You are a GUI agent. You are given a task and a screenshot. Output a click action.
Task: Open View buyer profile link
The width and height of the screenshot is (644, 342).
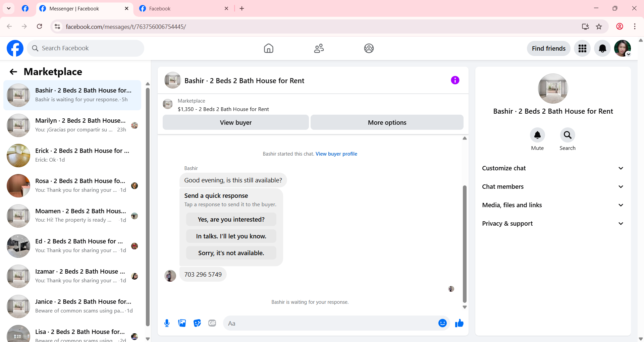click(x=336, y=154)
